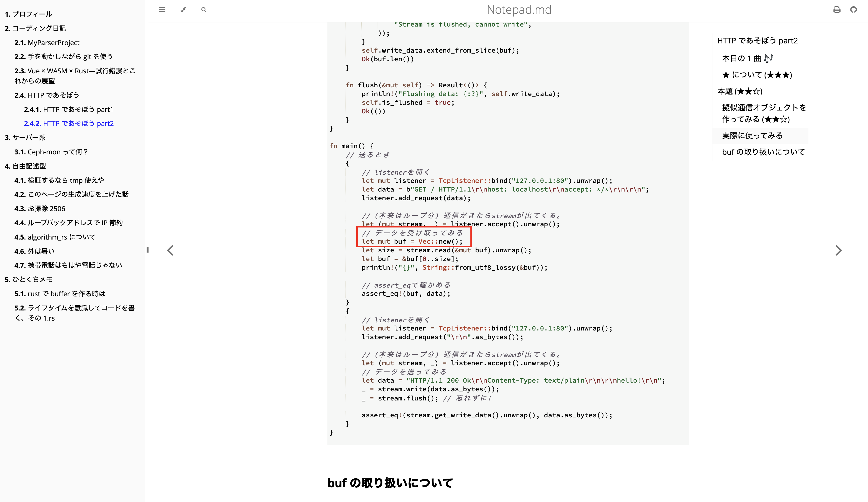
Task: Go to previous chapter arrow
Action: (x=170, y=250)
